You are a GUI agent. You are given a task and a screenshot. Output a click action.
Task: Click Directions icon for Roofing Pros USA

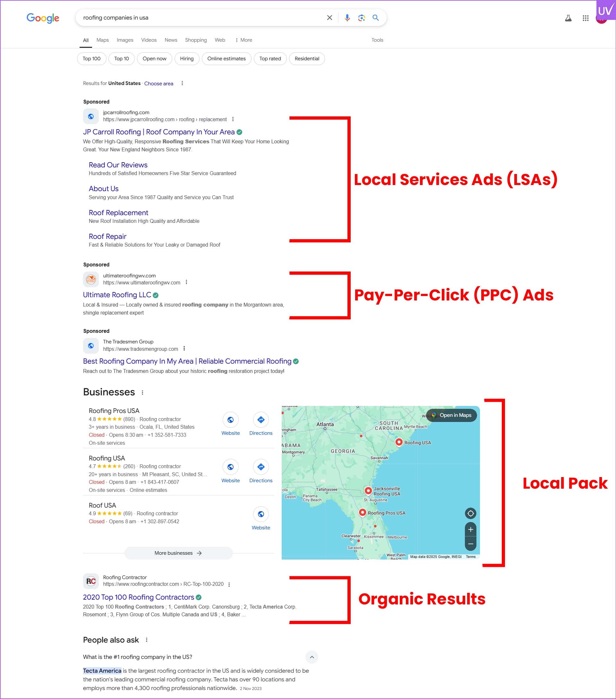point(261,420)
